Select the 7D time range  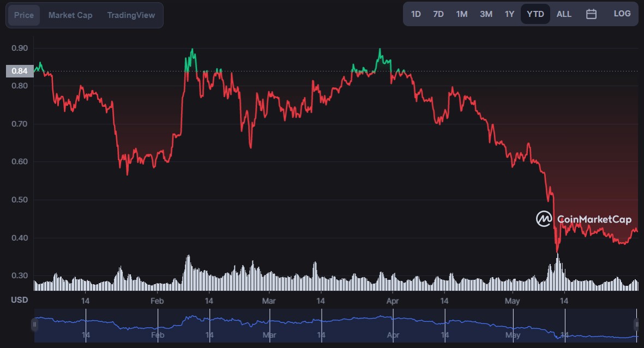(438, 14)
